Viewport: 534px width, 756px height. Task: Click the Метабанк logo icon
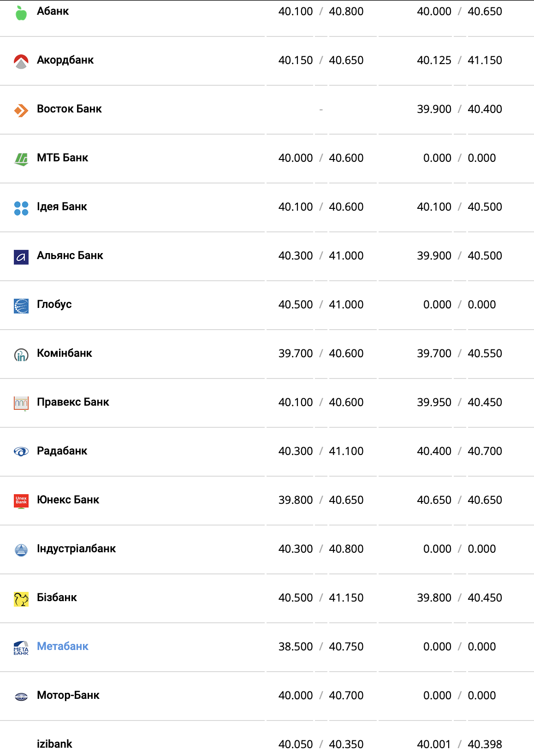tap(21, 648)
